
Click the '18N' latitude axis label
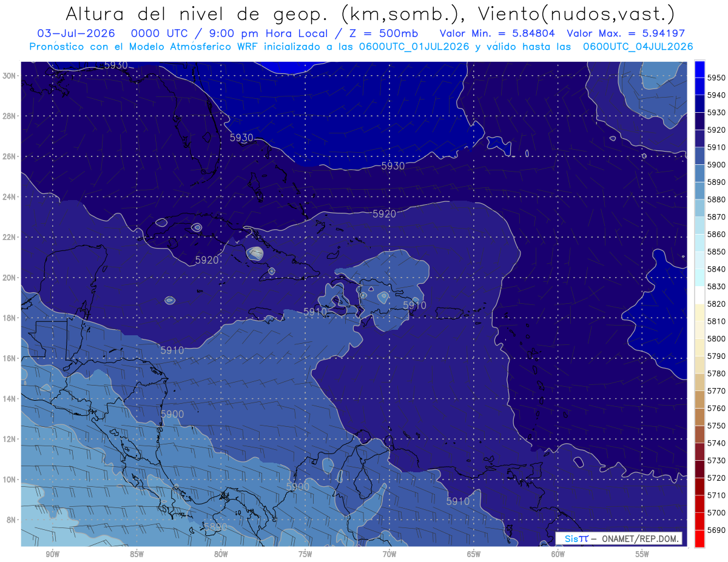point(9,318)
